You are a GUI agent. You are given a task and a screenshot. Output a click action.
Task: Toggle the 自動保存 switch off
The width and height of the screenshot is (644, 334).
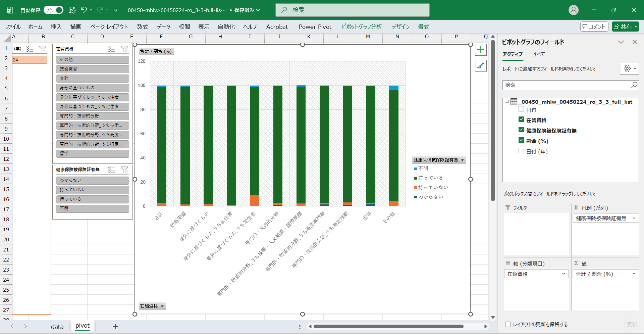(x=54, y=10)
